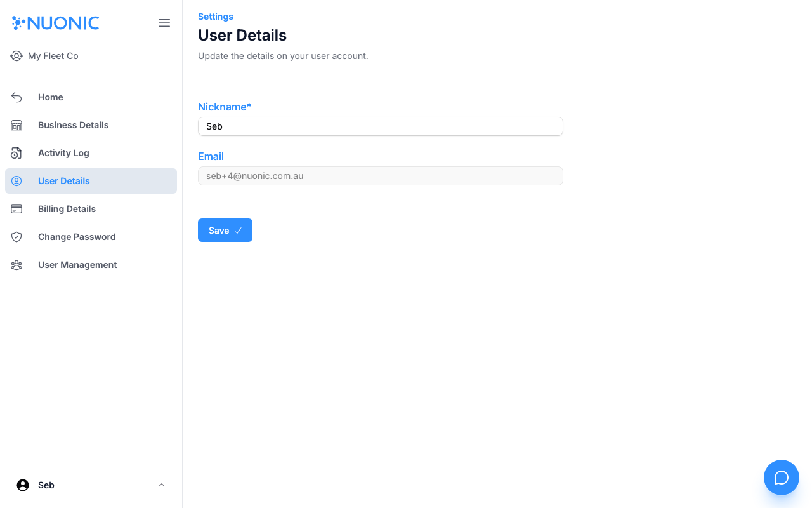Screen dimensions: 812x508
Task: Click the Nickname field label
Action: click(225, 107)
